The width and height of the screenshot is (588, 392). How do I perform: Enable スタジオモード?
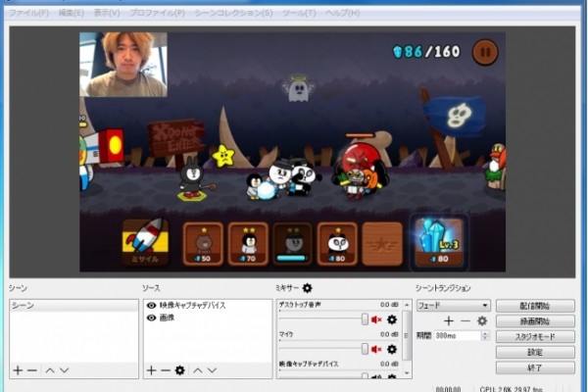coord(535,336)
